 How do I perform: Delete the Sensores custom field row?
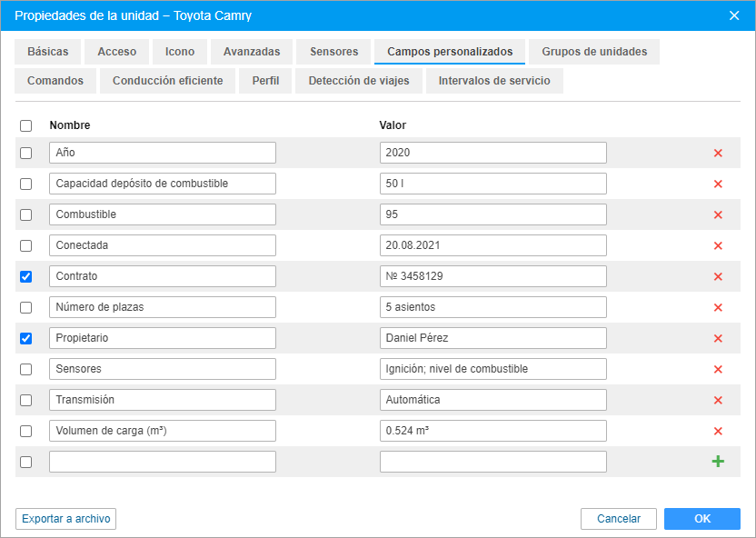tap(718, 369)
